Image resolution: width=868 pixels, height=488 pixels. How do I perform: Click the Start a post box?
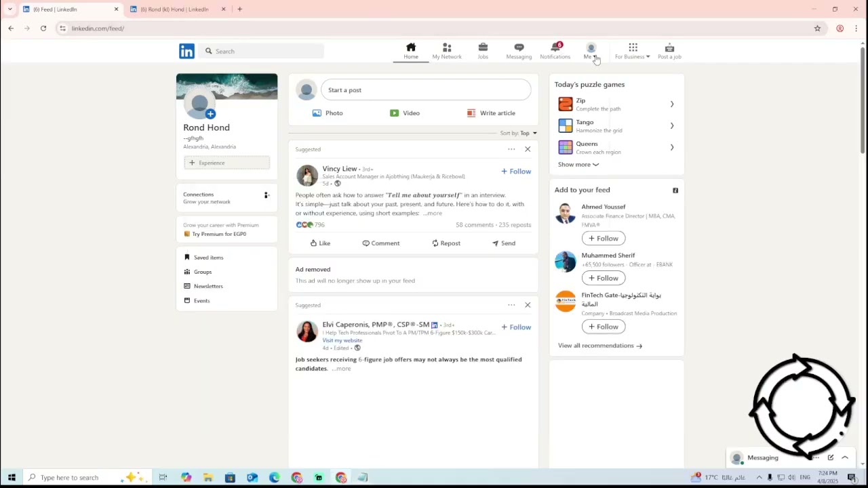426,90
